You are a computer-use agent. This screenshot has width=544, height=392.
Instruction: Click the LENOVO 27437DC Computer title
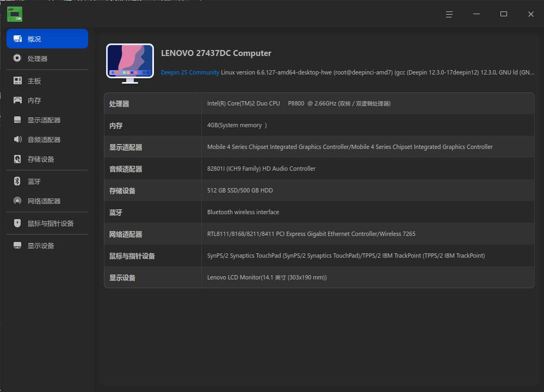[x=216, y=53]
